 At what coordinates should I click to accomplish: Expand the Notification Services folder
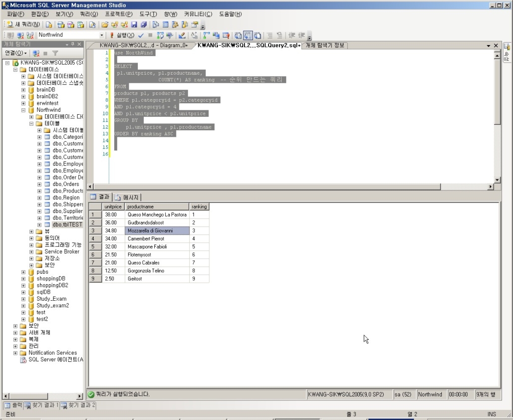(x=16, y=353)
